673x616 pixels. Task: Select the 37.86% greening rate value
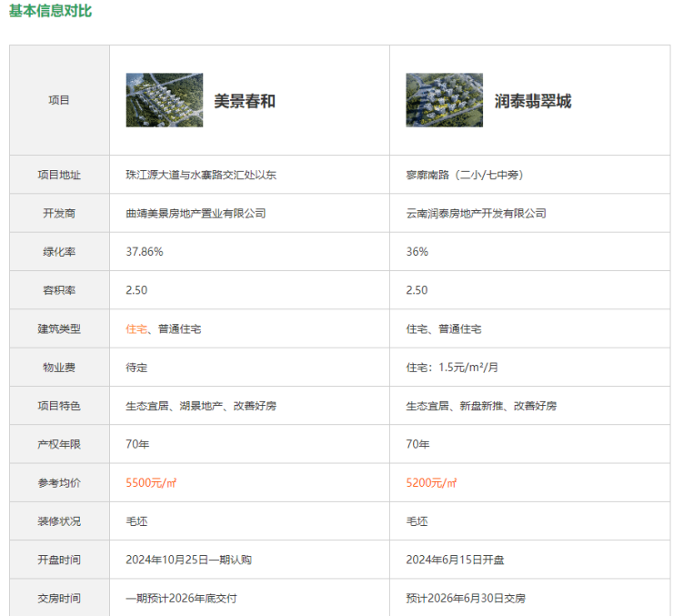[145, 252]
